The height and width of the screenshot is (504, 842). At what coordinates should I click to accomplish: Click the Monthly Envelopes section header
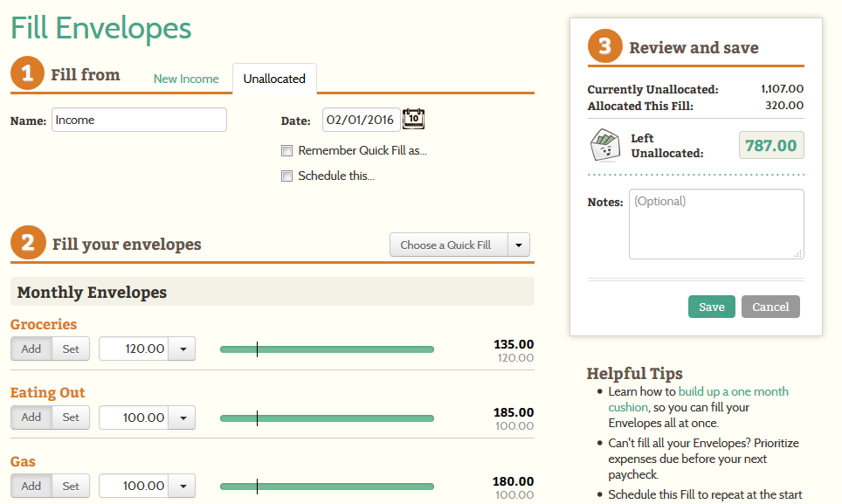[x=273, y=292]
